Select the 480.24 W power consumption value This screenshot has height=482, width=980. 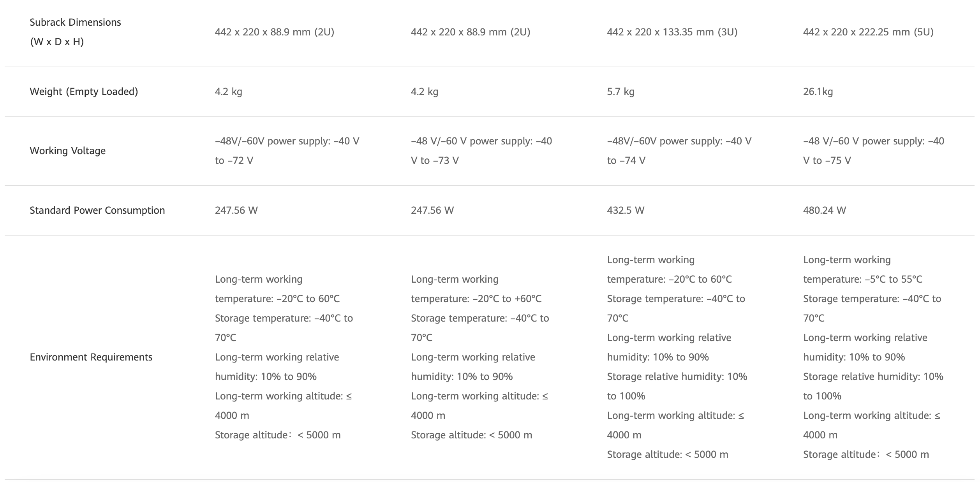point(824,210)
